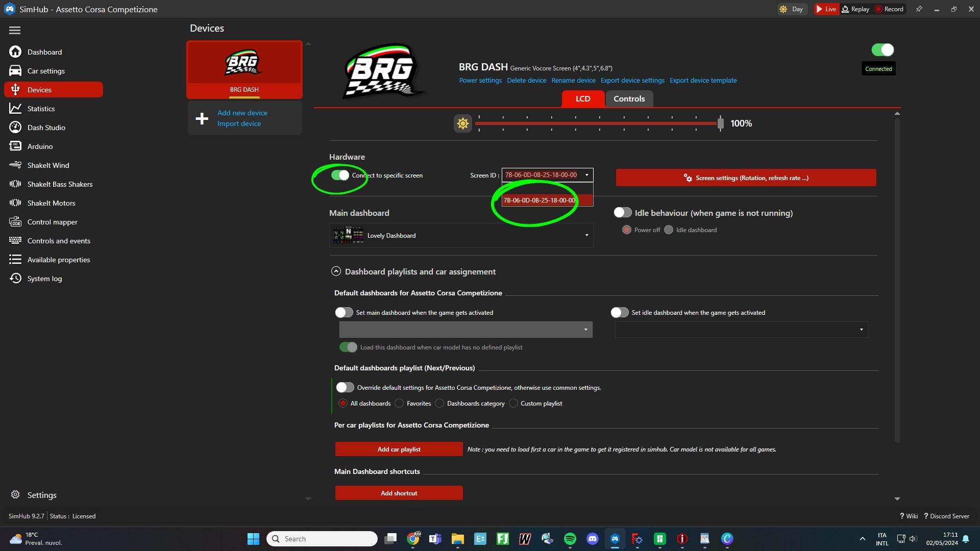The image size is (980, 551).
Task: Enable Idle behaviour toggle
Action: pos(622,213)
